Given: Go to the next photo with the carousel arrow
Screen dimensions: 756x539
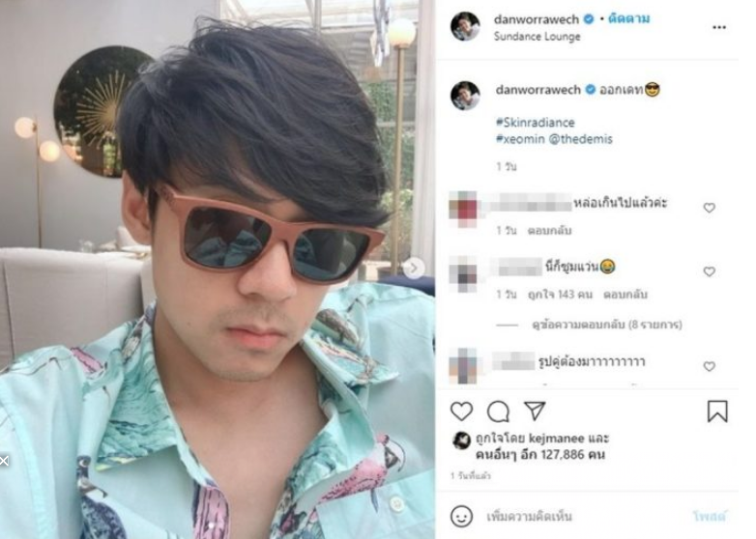Looking at the screenshot, I should coord(413,268).
